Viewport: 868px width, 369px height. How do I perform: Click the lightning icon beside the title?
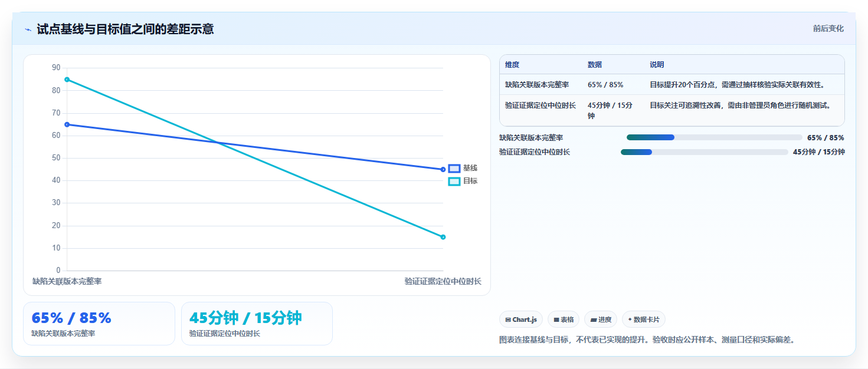(28, 29)
